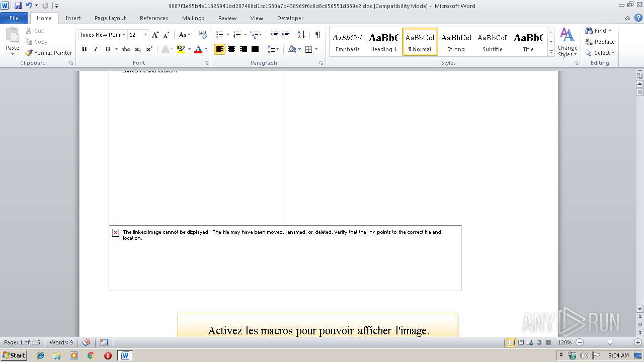Click the Save icon in quick access toolbar
644x362 pixels.
[18, 6]
